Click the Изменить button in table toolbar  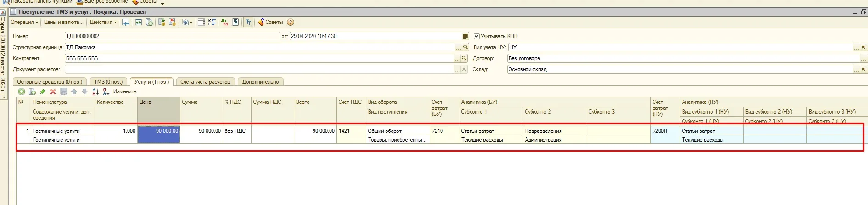[x=125, y=91]
